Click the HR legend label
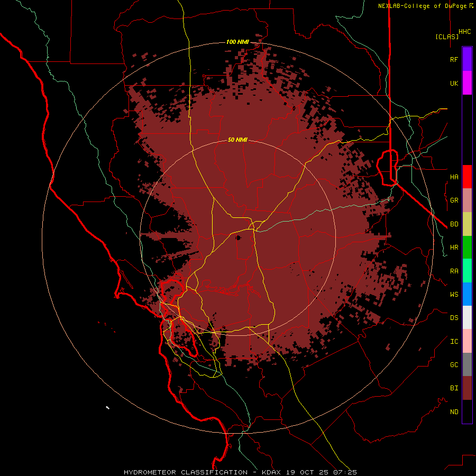This screenshot has width=476, height=476. 454,248
